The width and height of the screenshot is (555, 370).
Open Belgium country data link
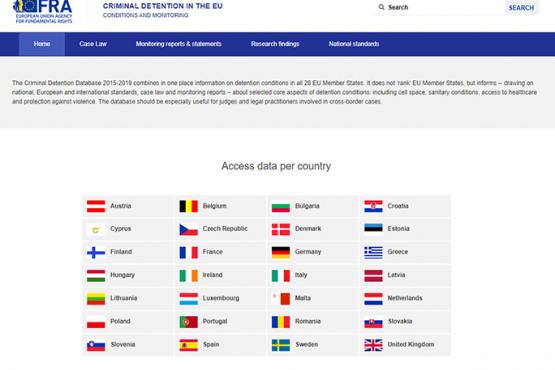214,206
